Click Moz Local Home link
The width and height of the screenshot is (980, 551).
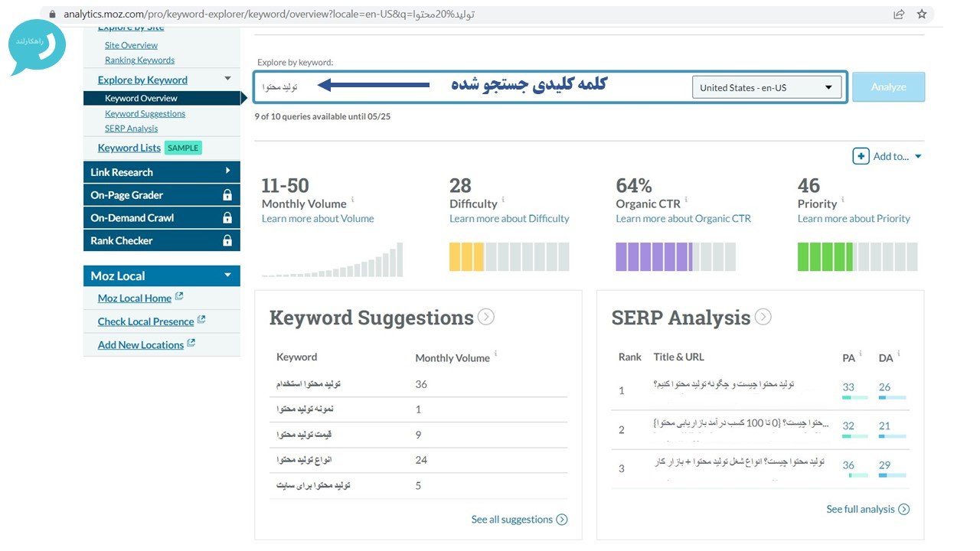[135, 298]
